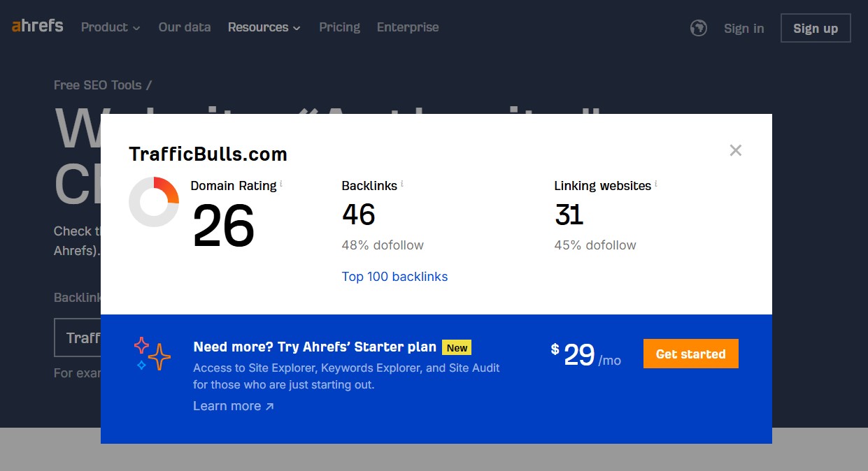Click the Linking websites count 31
This screenshot has height=471, width=868.
[569, 215]
